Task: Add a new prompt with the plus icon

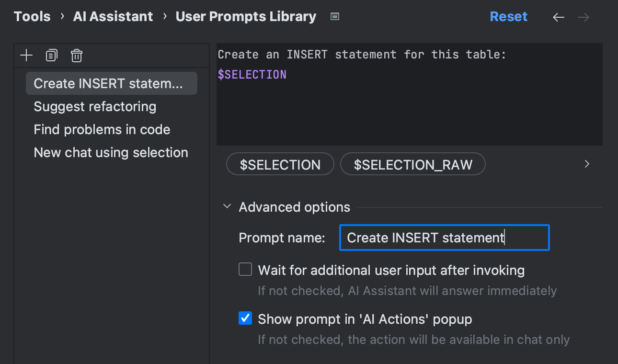Action: click(x=26, y=55)
